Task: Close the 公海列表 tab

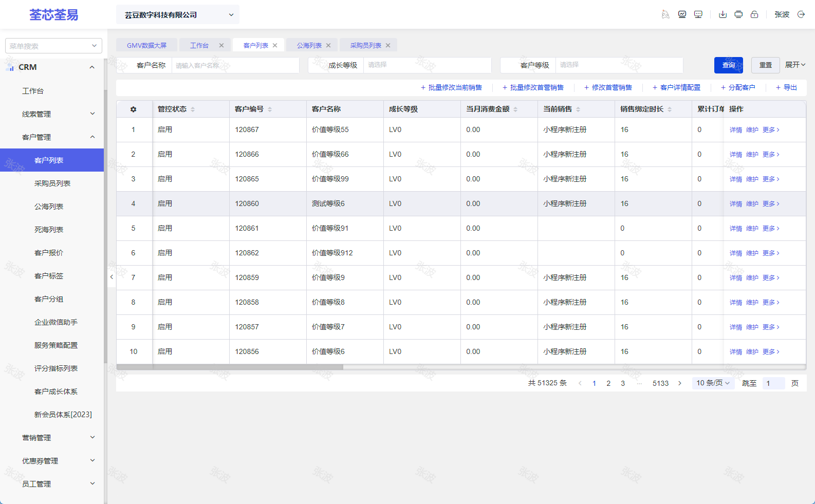Action: [x=328, y=45]
